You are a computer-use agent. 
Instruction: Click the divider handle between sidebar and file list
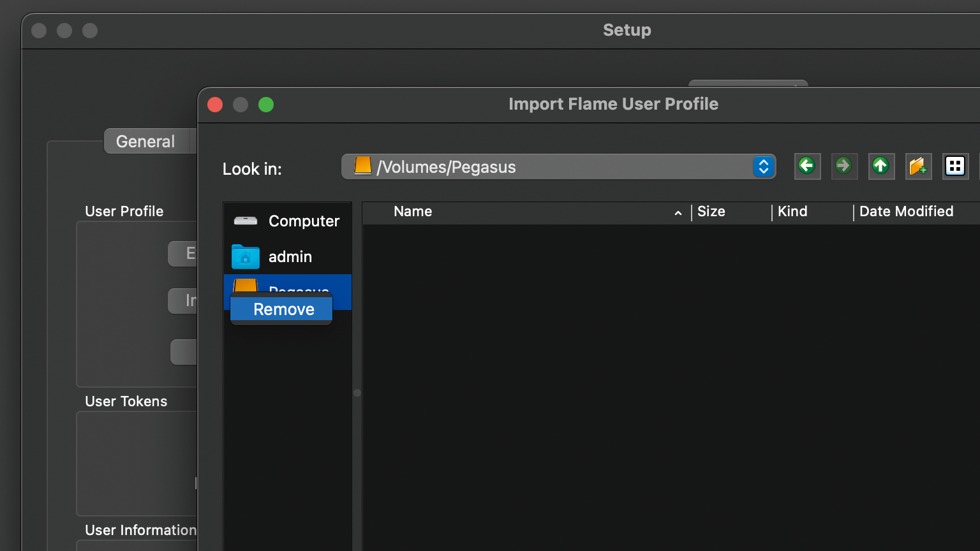point(357,393)
